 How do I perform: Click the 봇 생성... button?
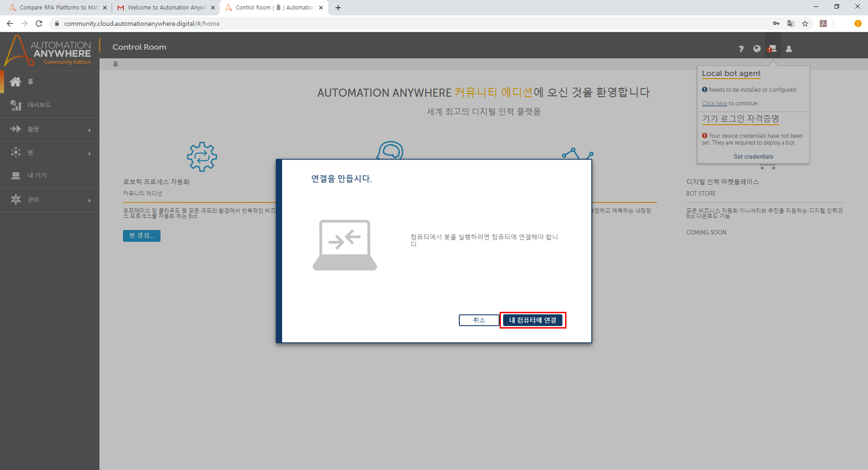click(x=142, y=235)
